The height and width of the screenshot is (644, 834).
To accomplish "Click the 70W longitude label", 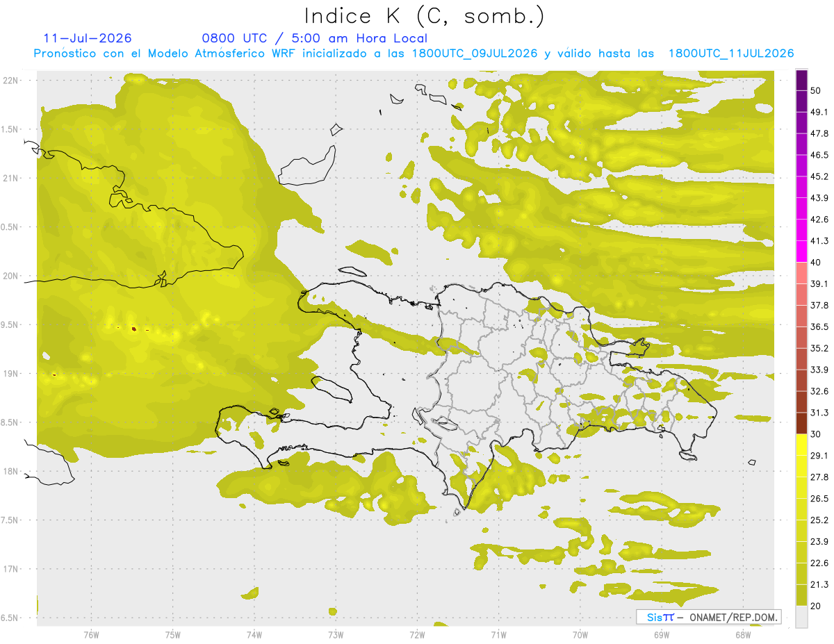I will pos(580,635).
